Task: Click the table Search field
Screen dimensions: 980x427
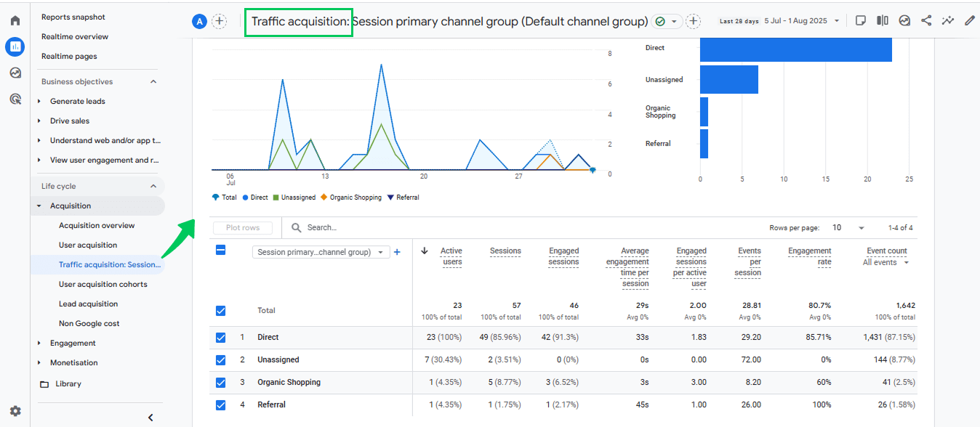Action: click(334, 227)
